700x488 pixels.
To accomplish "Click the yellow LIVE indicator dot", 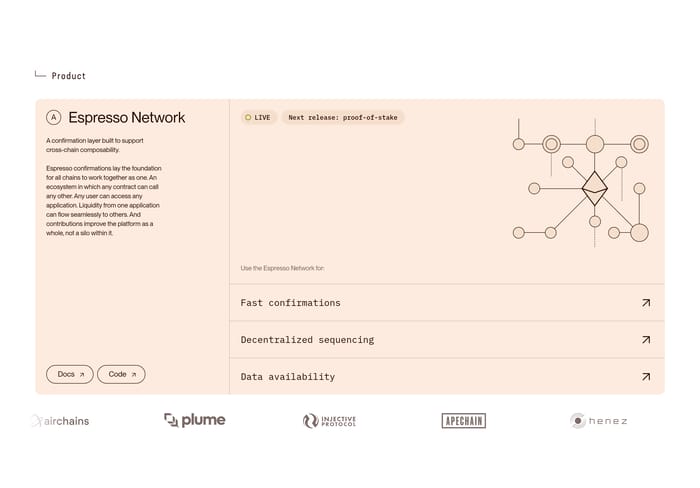I will pyautogui.click(x=248, y=117).
